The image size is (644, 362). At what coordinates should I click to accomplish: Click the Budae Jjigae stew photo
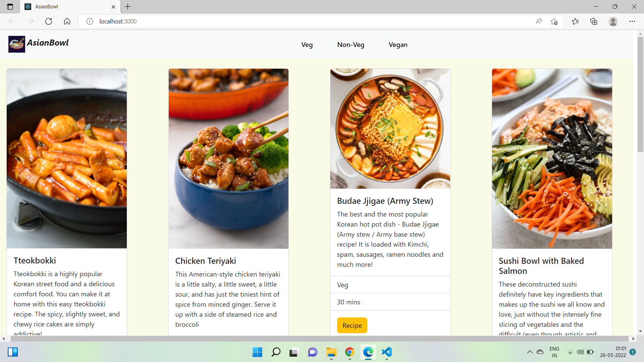pyautogui.click(x=390, y=129)
